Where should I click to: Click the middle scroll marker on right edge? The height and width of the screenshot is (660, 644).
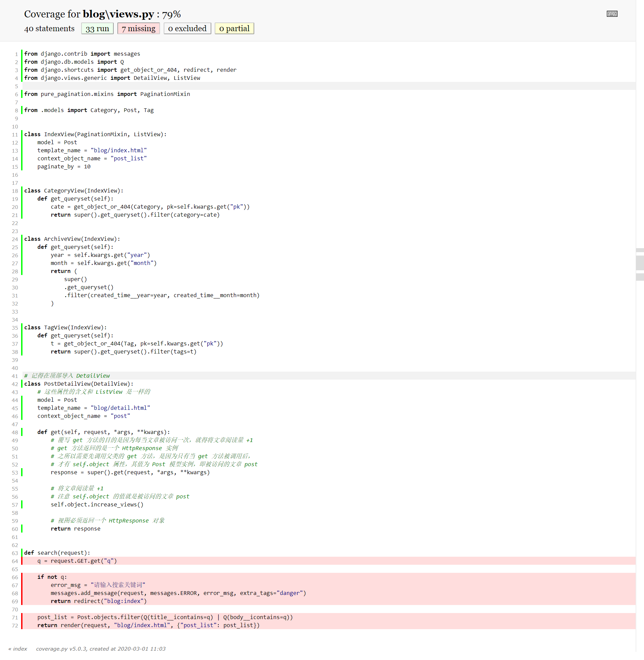tap(640, 263)
